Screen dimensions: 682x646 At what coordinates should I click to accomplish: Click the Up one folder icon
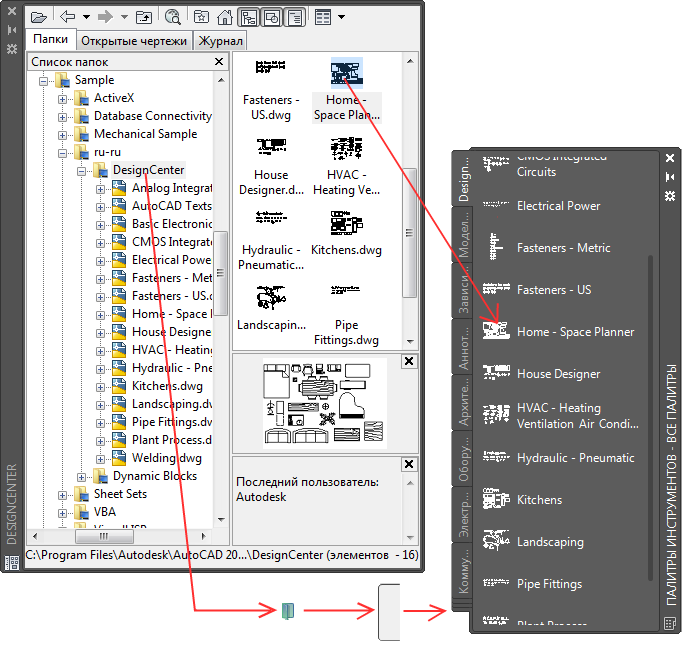[144, 17]
